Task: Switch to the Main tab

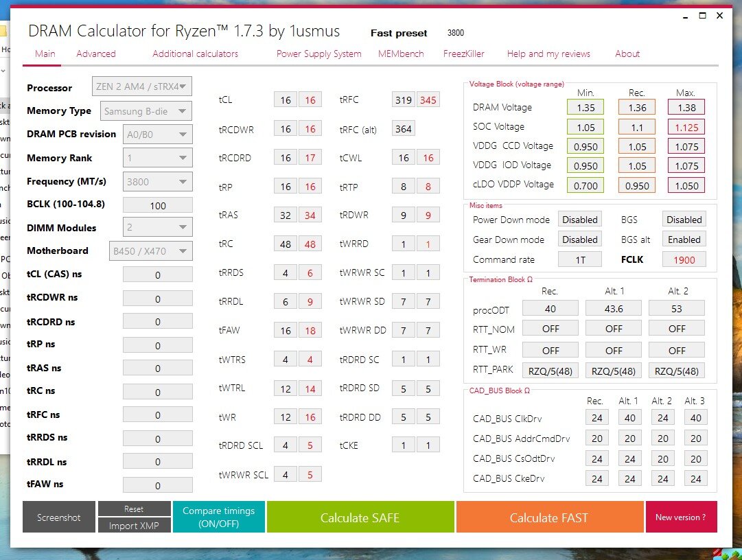Action: click(x=45, y=54)
